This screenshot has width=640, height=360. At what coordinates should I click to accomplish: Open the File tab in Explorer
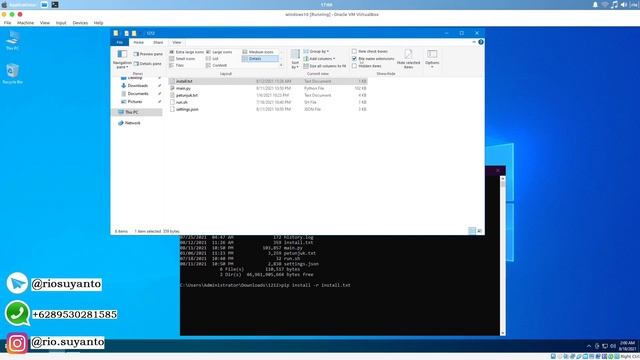tap(120, 42)
